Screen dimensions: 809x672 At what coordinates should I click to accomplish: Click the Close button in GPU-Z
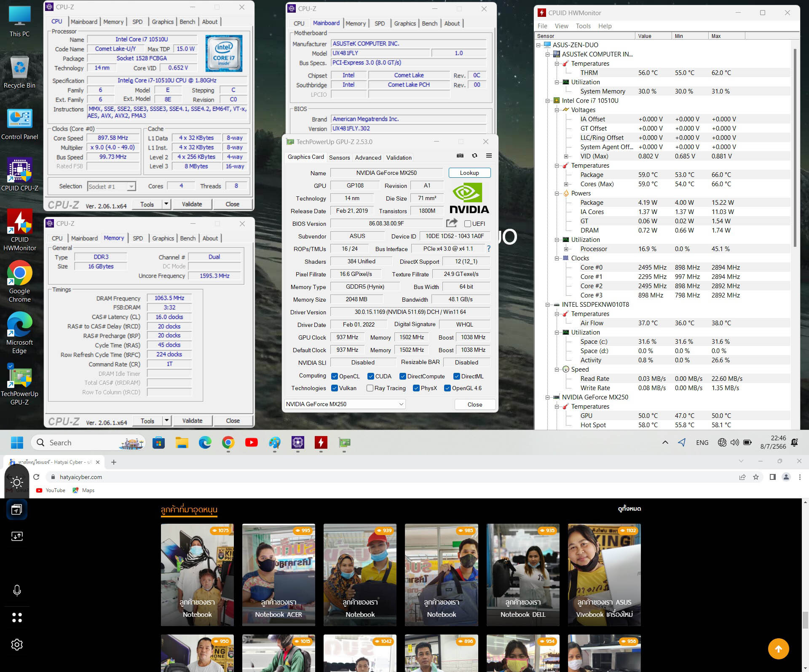click(475, 404)
